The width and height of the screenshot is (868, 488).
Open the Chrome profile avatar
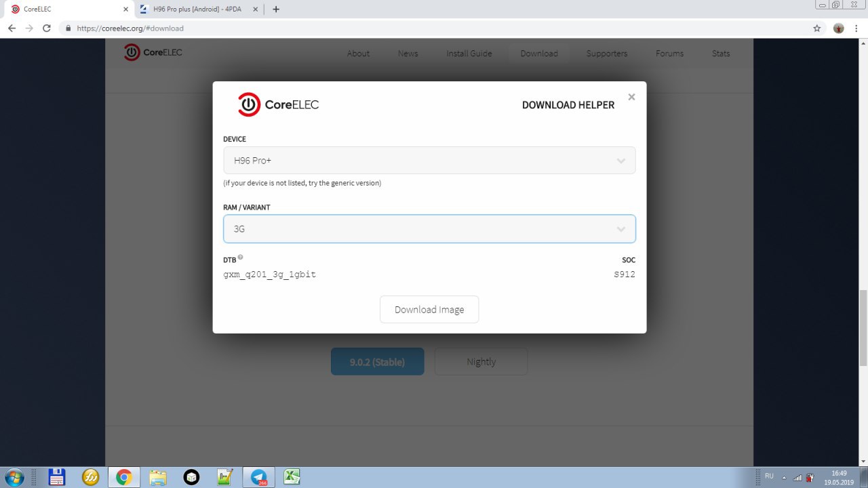[839, 28]
